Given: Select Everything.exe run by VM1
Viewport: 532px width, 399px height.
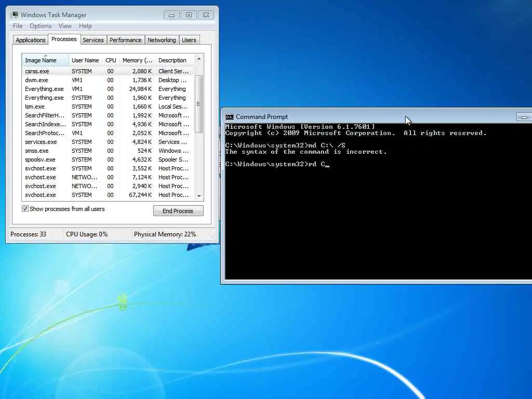Looking at the screenshot, I should coord(109,89).
